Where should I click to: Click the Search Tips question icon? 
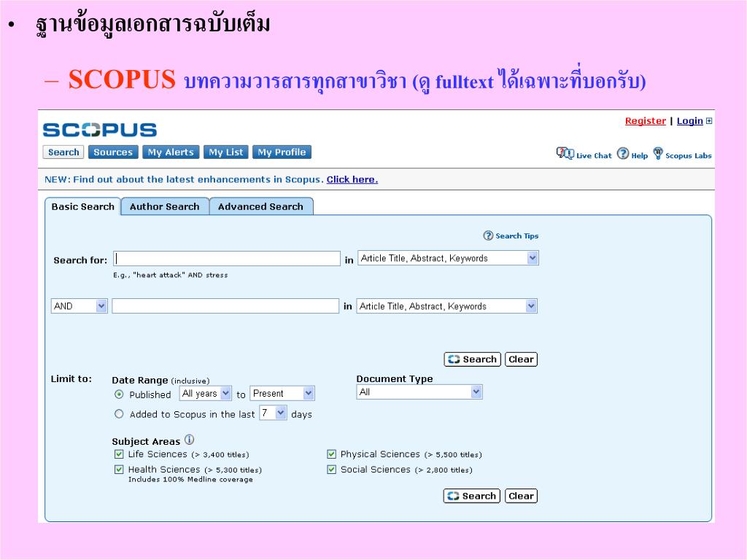pyautogui.click(x=488, y=236)
